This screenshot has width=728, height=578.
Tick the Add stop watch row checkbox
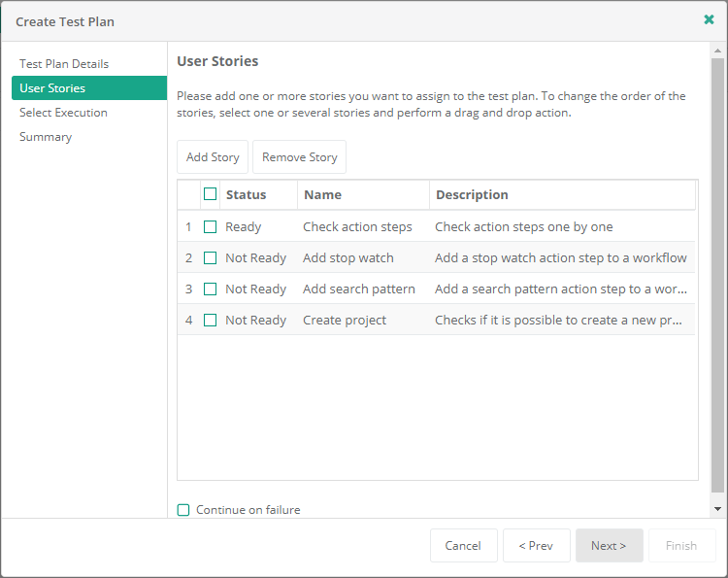[210, 257]
